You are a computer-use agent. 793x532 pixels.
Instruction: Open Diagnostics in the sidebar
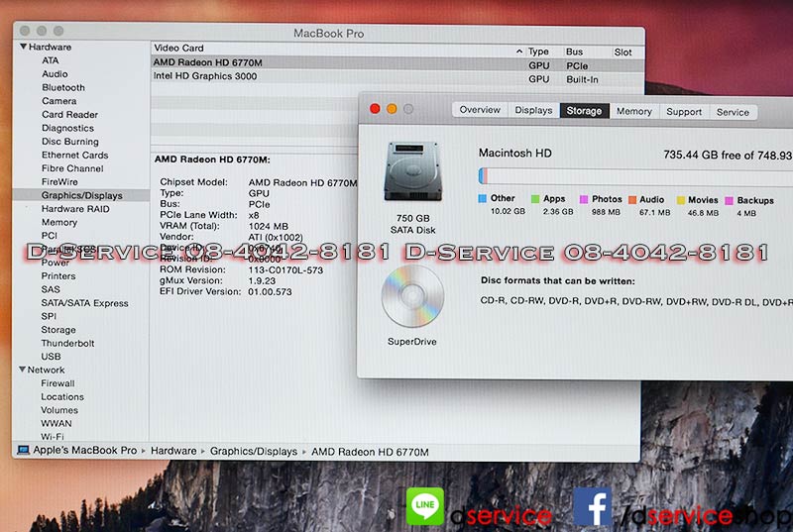coord(67,129)
